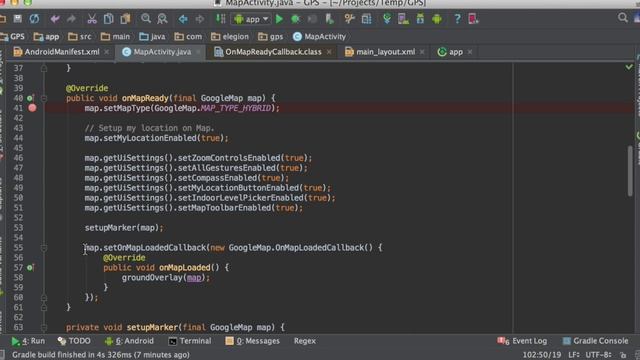Click the editor vertical scrollbar thumb
Image resolution: width=640 pixels, height=360 pixels.
click(630, 171)
